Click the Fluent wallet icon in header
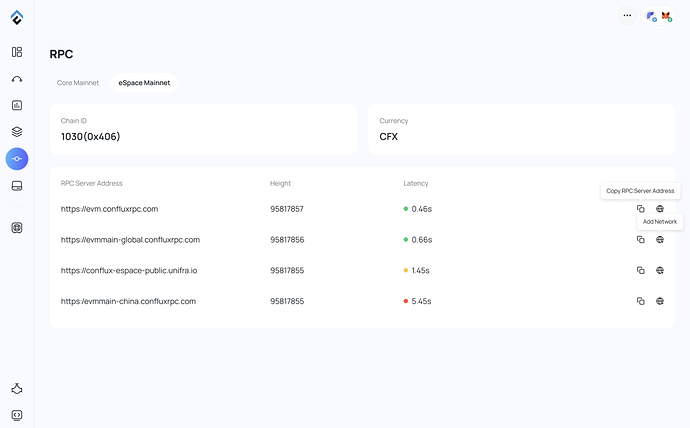690x428 pixels. click(x=651, y=16)
